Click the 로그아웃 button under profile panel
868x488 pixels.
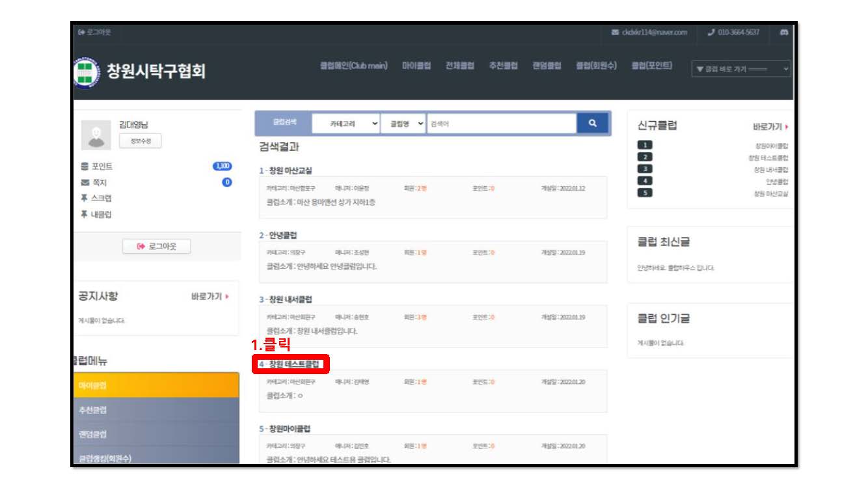[x=157, y=246]
